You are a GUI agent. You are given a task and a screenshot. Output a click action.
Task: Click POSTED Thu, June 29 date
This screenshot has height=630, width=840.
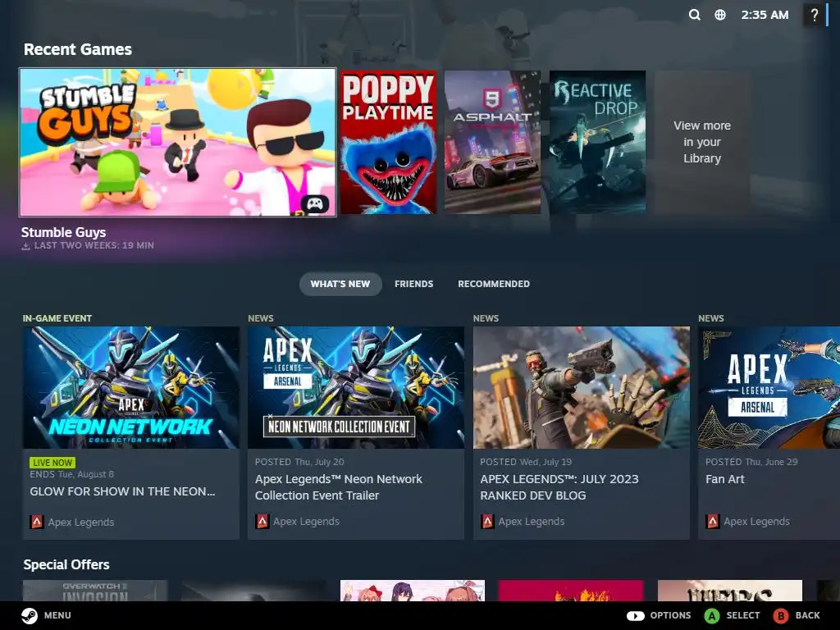click(x=751, y=462)
